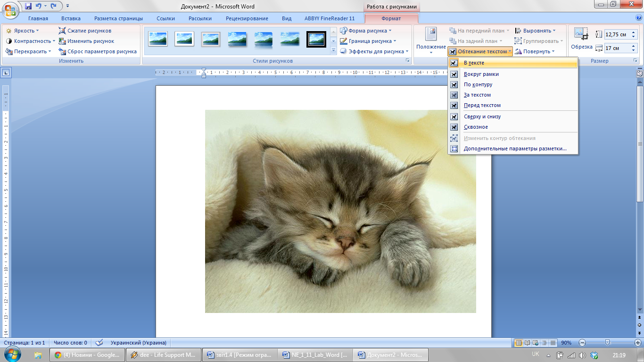Select the Обрезка crop tool

(x=581, y=39)
